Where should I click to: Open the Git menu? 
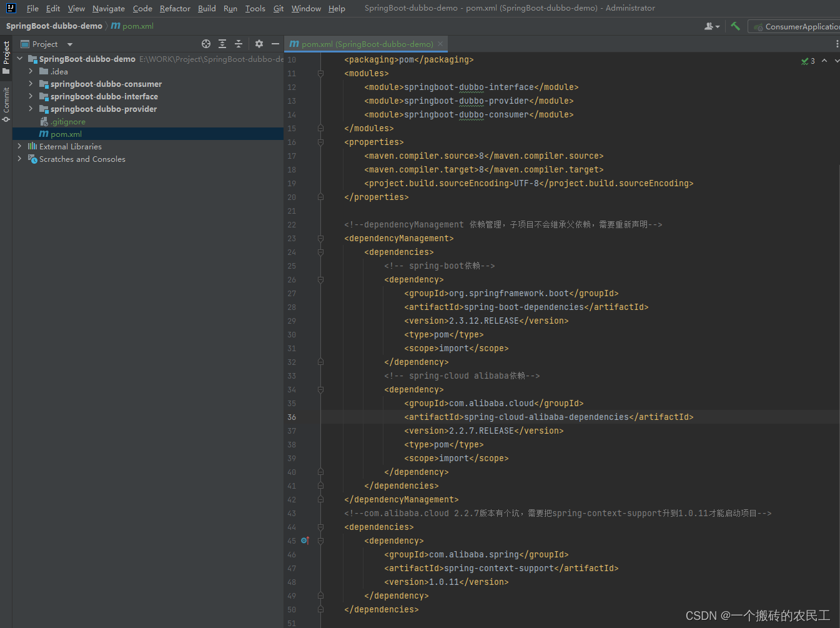coord(279,8)
